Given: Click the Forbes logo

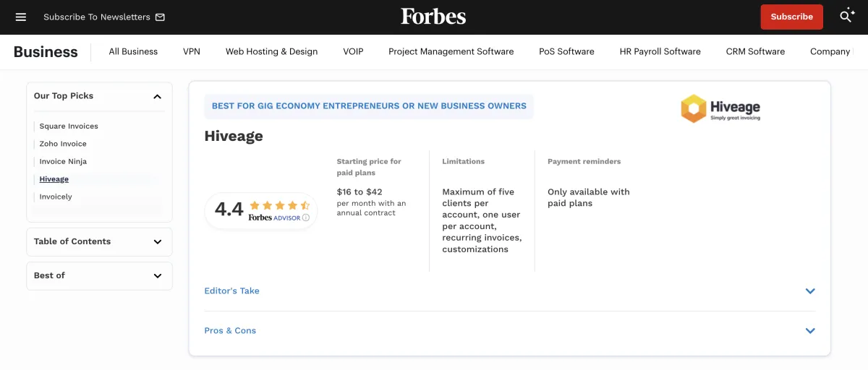Looking at the screenshot, I should click(x=433, y=17).
